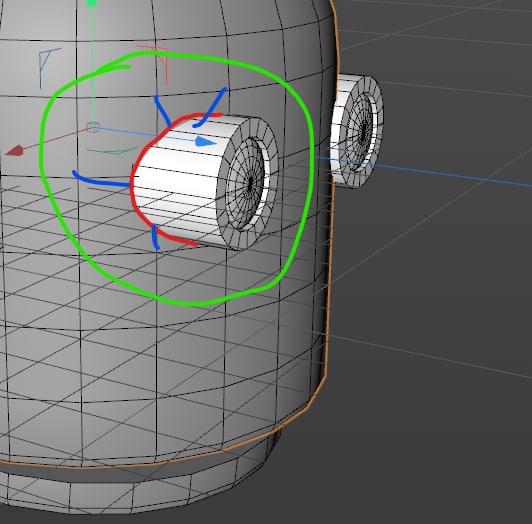Viewport: 532px width, 524px height.
Task: Select the circular end cap of the nose cylinder
Action: coord(247,184)
